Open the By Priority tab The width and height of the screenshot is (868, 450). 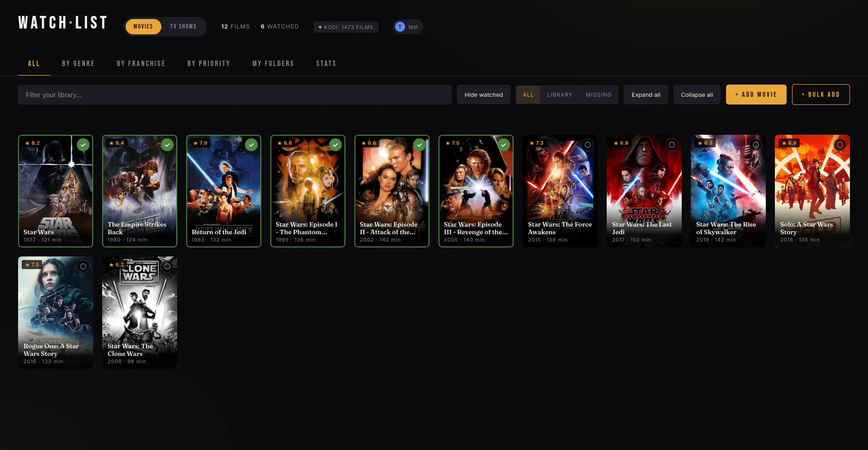pos(209,64)
